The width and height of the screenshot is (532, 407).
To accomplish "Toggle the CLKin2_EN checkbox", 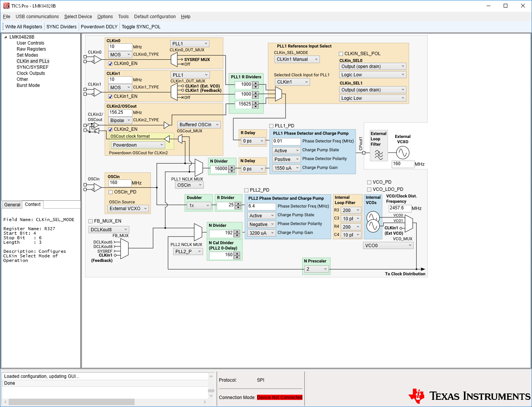I will (x=110, y=130).
